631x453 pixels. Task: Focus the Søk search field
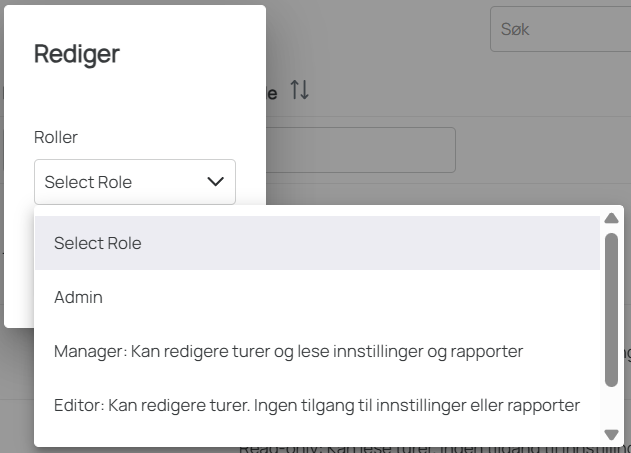pyautogui.click(x=560, y=29)
